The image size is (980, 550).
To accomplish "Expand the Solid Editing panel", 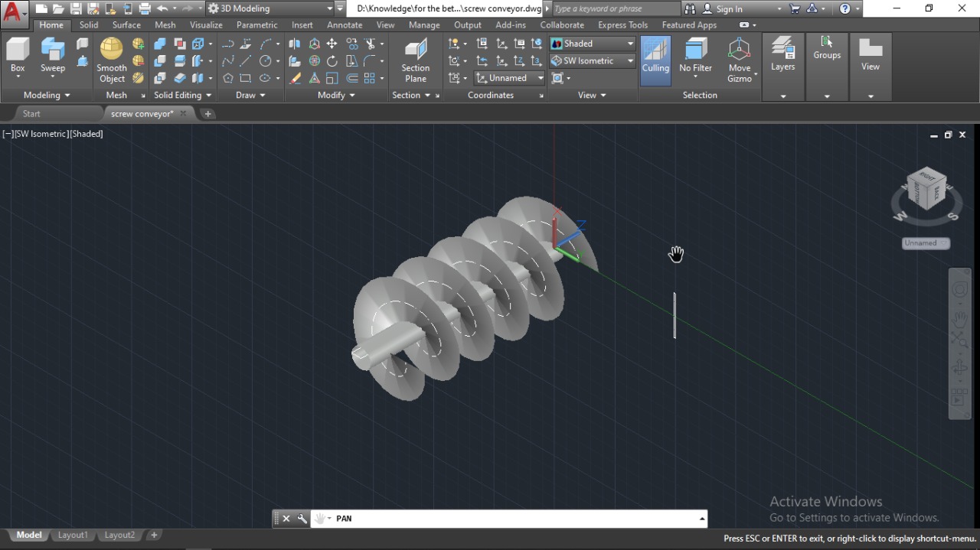I will [x=183, y=95].
